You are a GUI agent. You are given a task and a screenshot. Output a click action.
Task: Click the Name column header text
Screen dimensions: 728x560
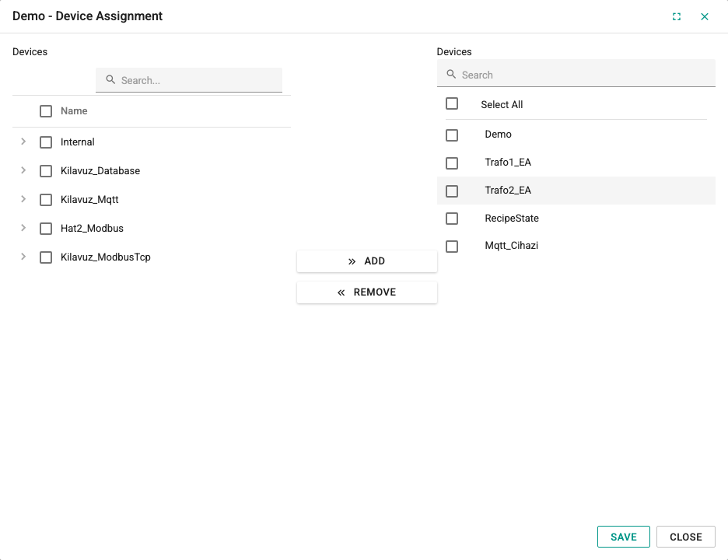pyautogui.click(x=74, y=111)
